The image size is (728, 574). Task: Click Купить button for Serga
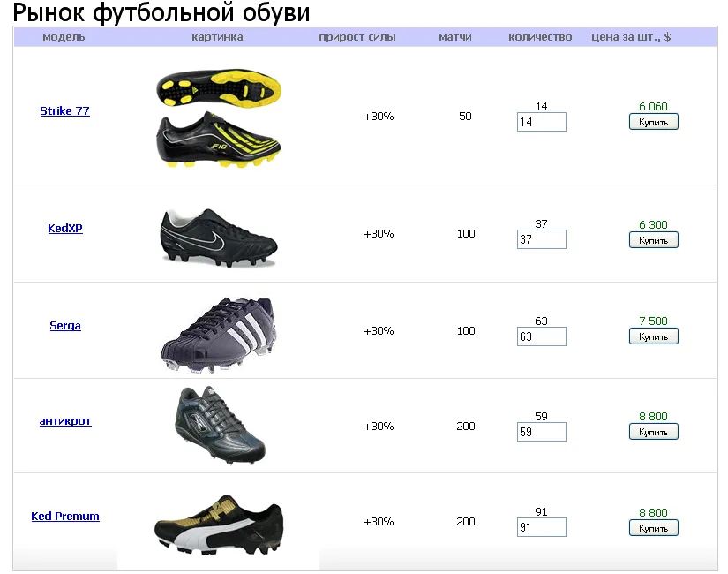[x=653, y=336]
